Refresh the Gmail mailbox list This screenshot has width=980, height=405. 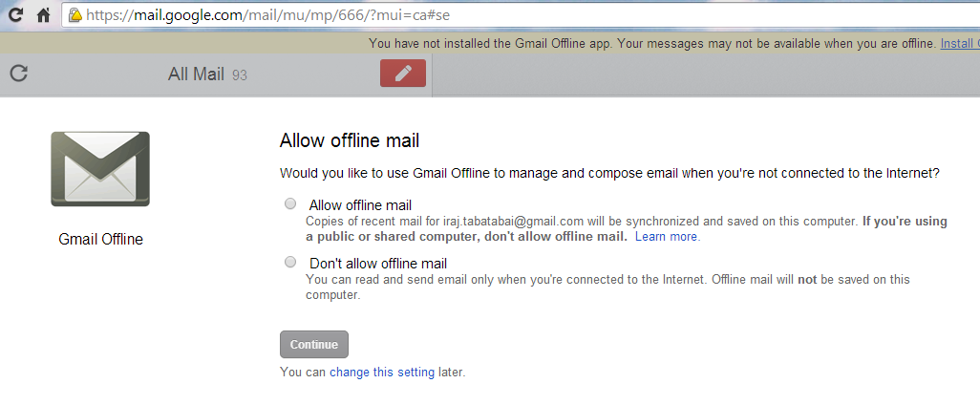19,74
